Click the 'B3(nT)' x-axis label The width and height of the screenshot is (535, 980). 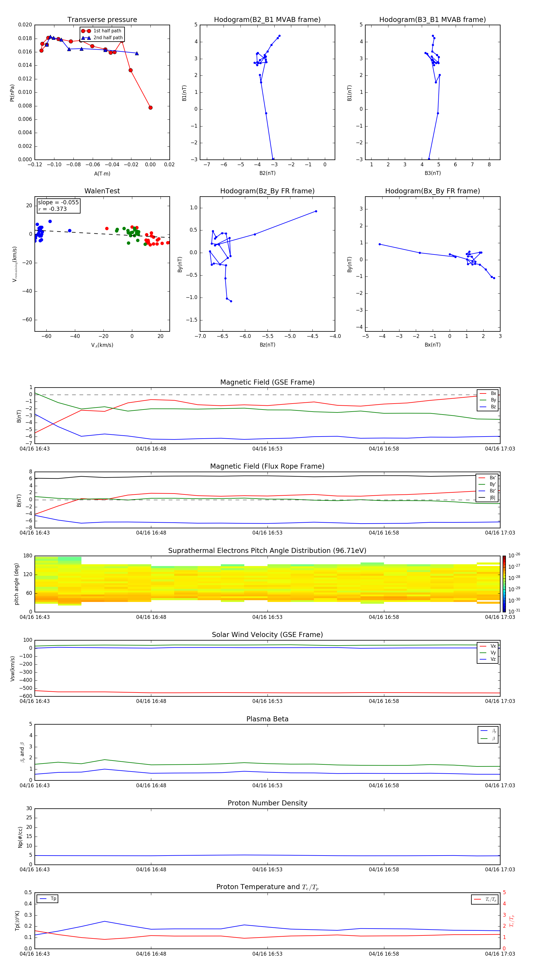pos(432,173)
